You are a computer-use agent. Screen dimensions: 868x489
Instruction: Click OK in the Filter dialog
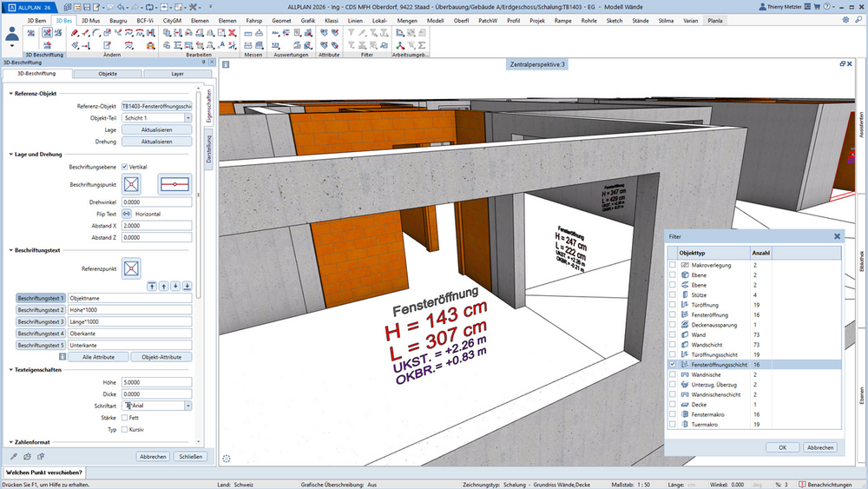(782, 447)
